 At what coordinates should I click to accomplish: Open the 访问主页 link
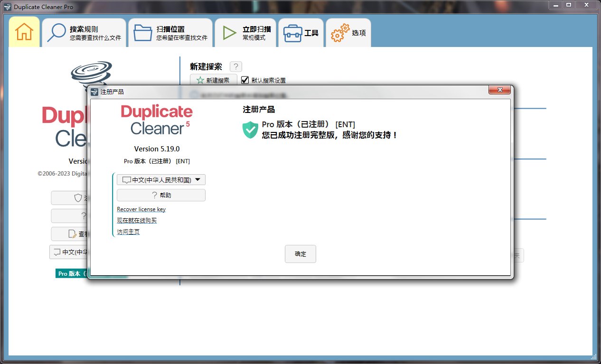tap(128, 232)
